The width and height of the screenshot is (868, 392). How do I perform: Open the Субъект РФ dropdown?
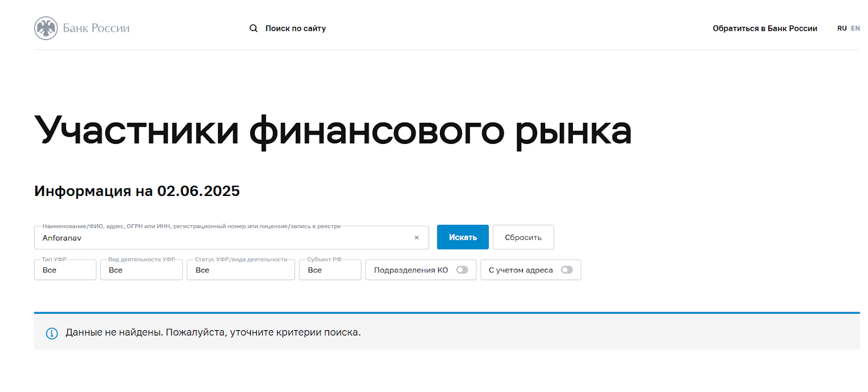[x=330, y=270]
